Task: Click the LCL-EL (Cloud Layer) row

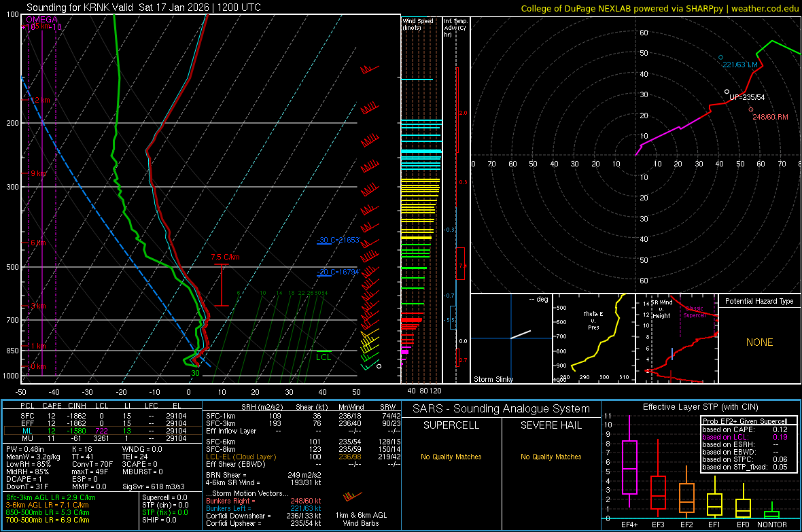Action: (303, 457)
